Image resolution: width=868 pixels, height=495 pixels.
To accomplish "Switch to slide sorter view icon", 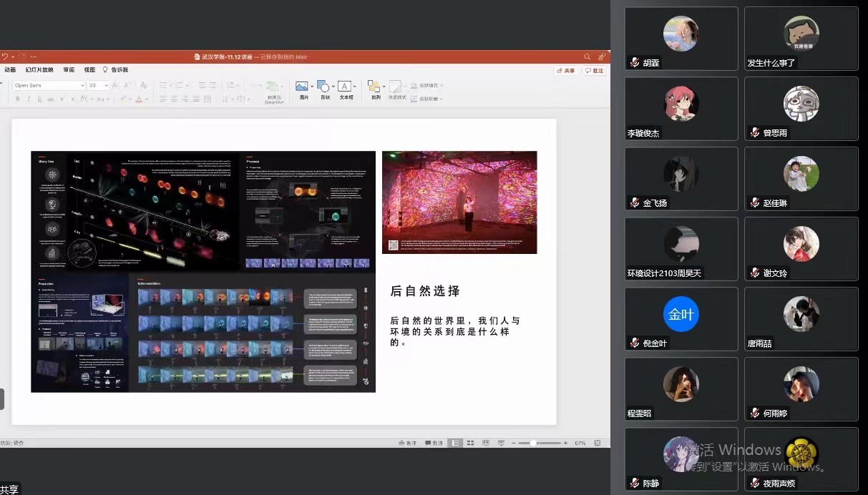I will point(470,443).
